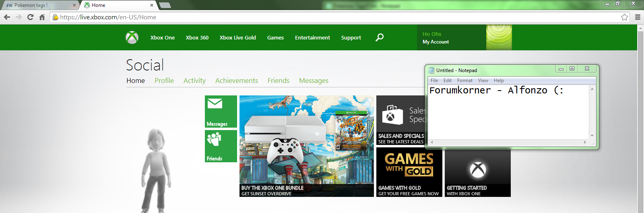Image resolution: width=644 pixels, height=213 pixels.
Task: Open Notepad's Help menu
Action: pyautogui.click(x=499, y=81)
